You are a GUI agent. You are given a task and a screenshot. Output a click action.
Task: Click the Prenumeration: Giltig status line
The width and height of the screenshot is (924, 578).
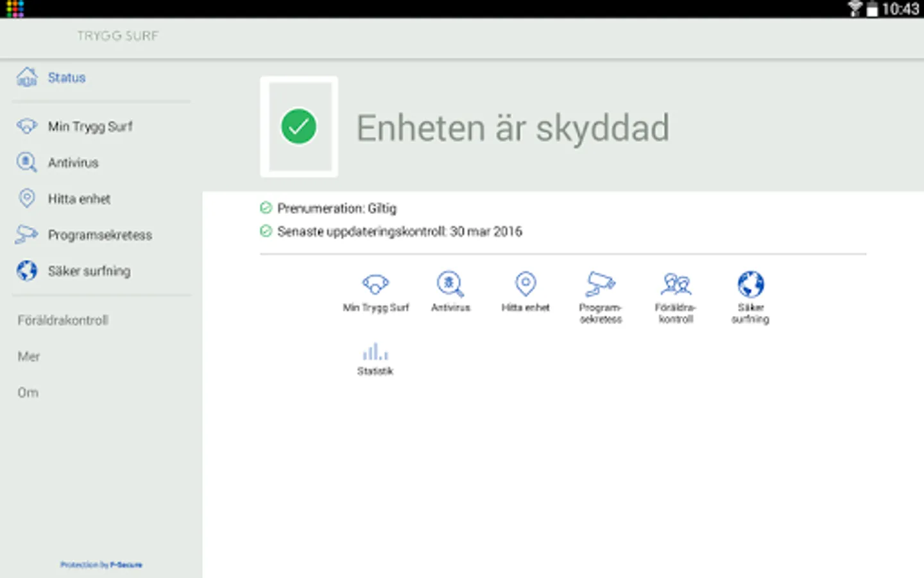click(329, 208)
